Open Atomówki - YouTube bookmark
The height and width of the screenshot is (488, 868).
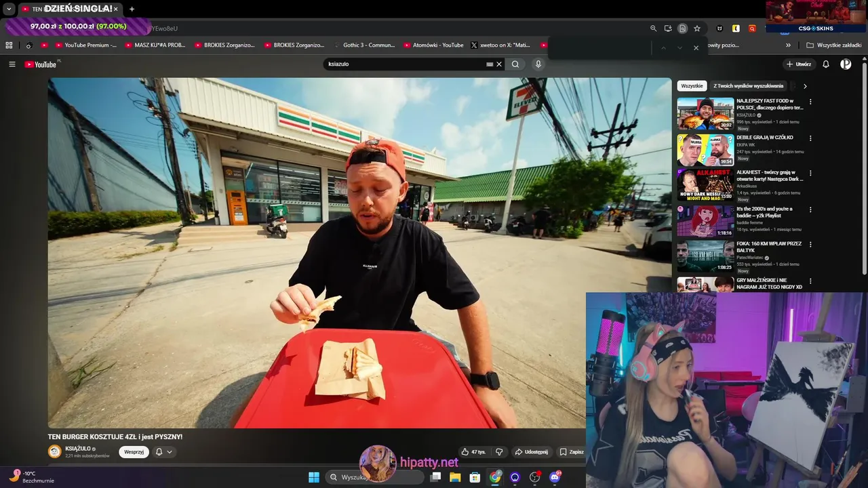(x=434, y=45)
